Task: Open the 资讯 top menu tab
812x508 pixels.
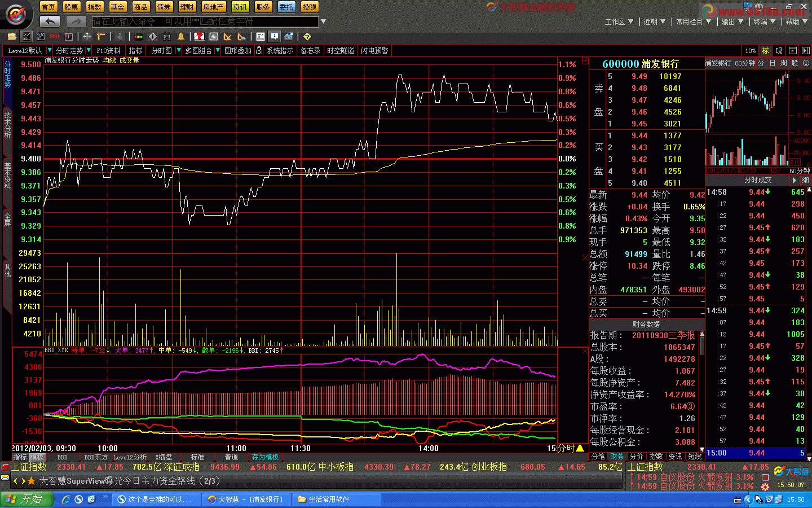Action: pyautogui.click(x=240, y=7)
